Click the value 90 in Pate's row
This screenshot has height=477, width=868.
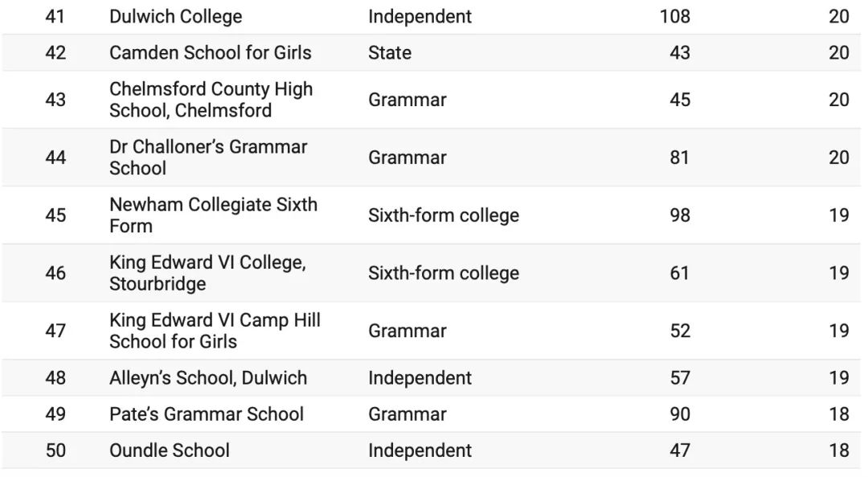(680, 413)
